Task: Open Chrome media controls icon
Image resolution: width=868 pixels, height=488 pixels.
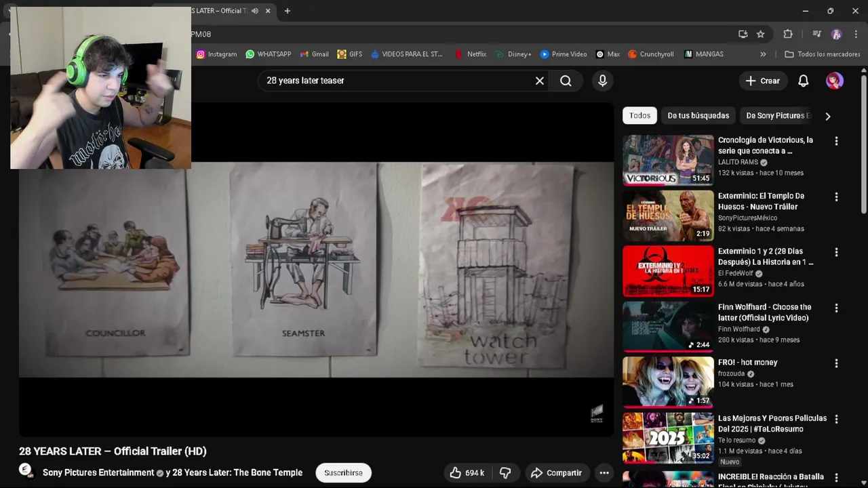Action: [816, 34]
